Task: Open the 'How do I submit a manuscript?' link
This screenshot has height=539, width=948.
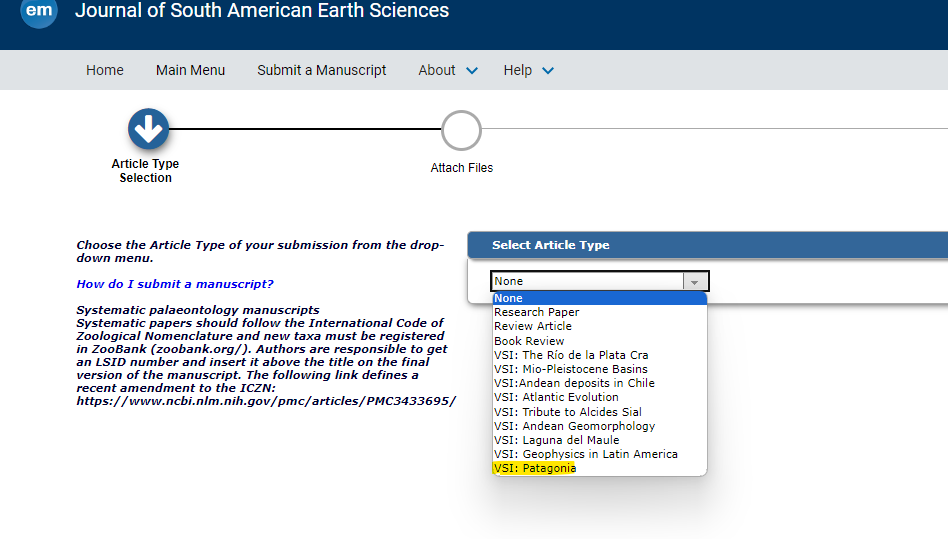Action: (175, 284)
